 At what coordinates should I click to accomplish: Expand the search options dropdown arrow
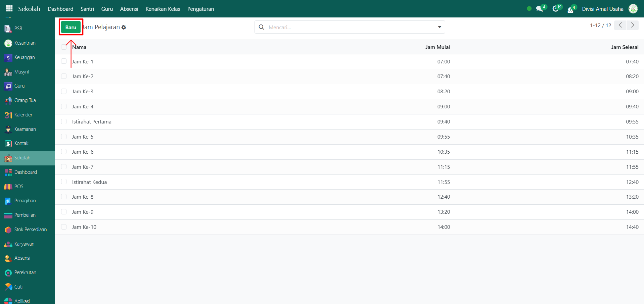(439, 27)
